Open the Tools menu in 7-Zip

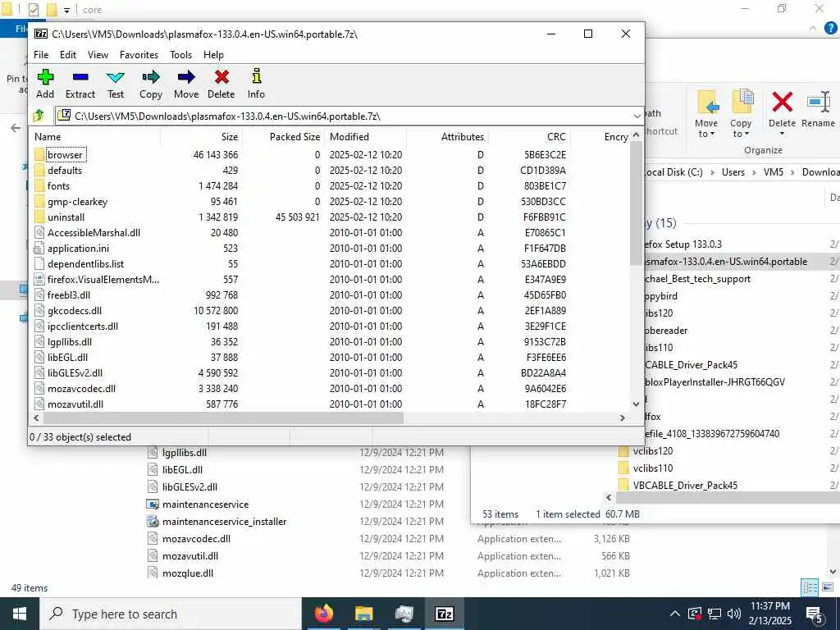(181, 55)
